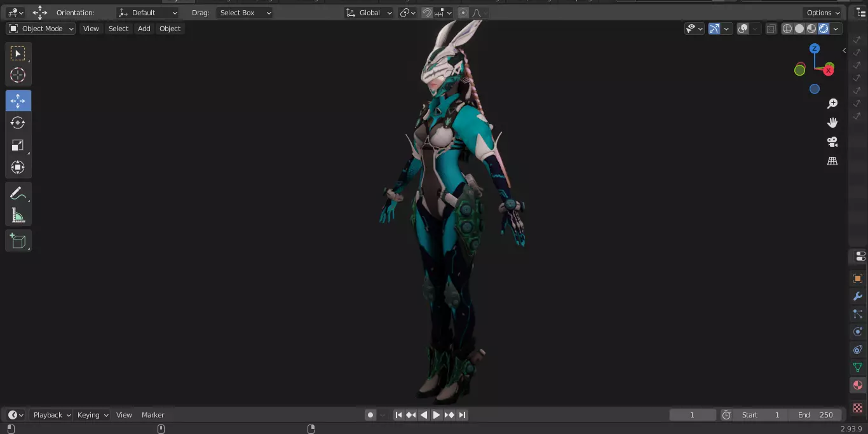Switch perspective/orthographic with the grid icon
The image size is (868, 434).
click(x=832, y=161)
